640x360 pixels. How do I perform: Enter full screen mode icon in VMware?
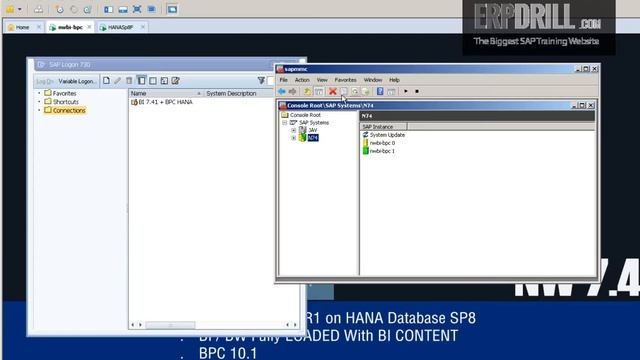(x=137, y=9)
